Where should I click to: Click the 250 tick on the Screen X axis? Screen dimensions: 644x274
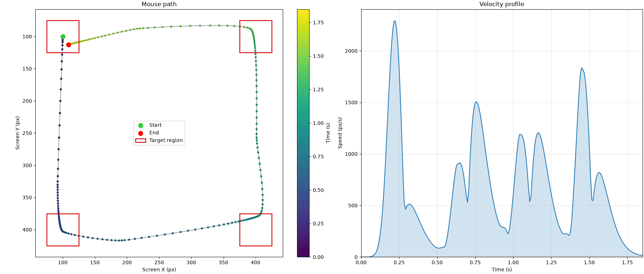(x=159, y=263)
